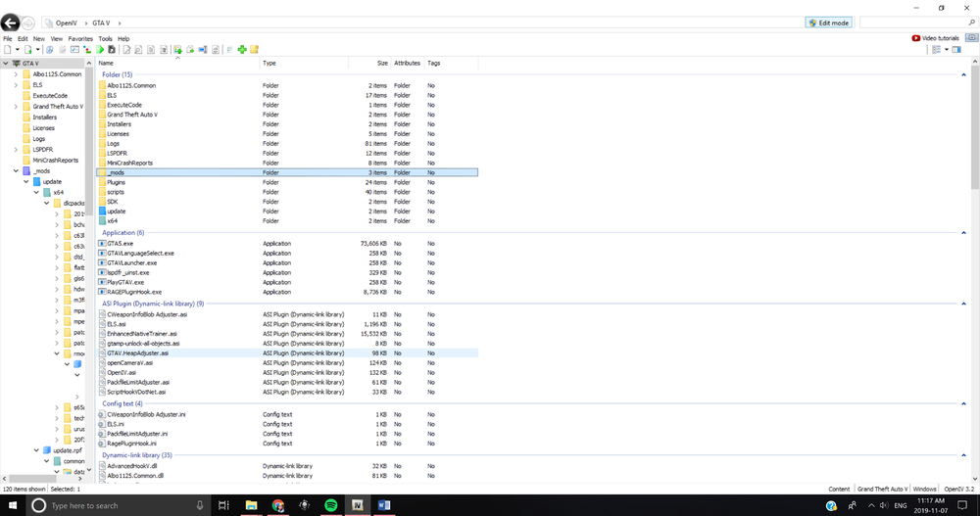
Task: Open the new document dropdown arrow
Action: pos(18,49)
